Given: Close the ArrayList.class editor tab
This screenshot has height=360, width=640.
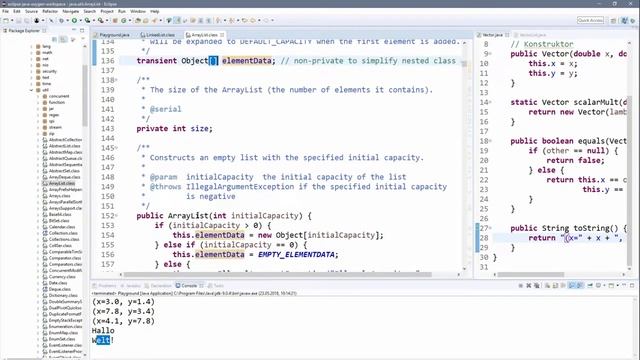Looking at the screenshot, I should [222, 35].
